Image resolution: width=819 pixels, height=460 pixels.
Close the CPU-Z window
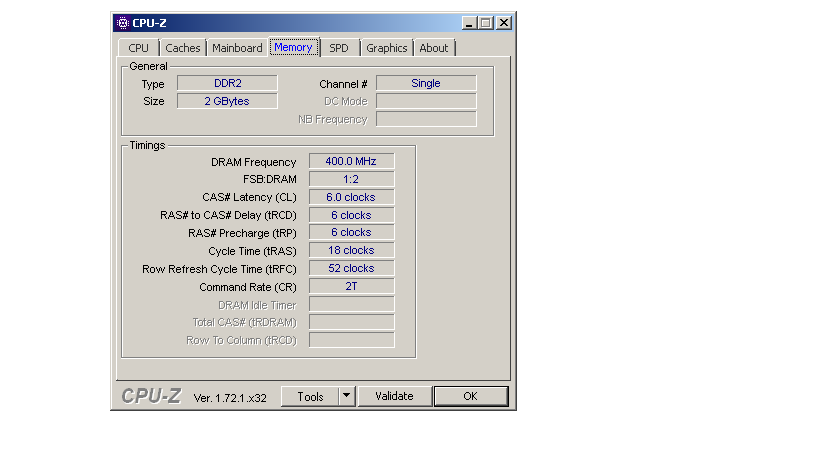(x=504, y=23)
